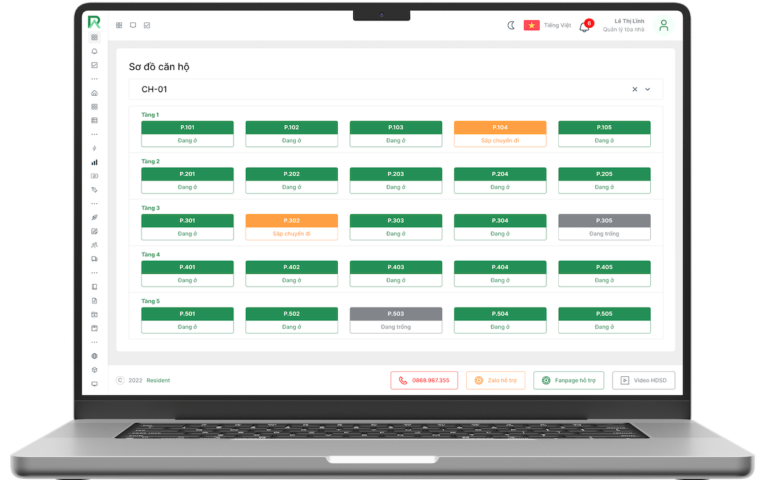This screenshot has height=480, width=770.
Task: Open the bar chart statistics sidebar icon
Action: (x=95, y=161)
